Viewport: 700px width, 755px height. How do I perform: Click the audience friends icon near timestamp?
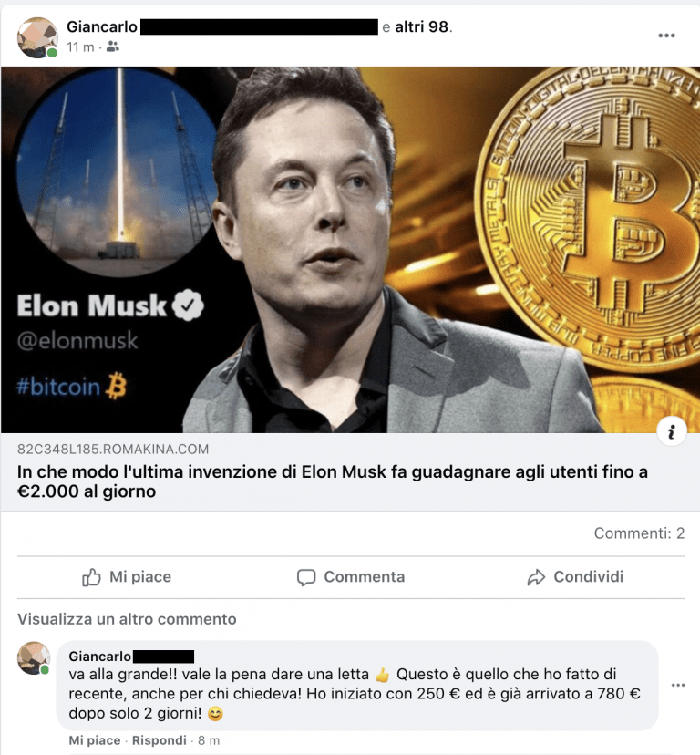click(x=113, y=47)
